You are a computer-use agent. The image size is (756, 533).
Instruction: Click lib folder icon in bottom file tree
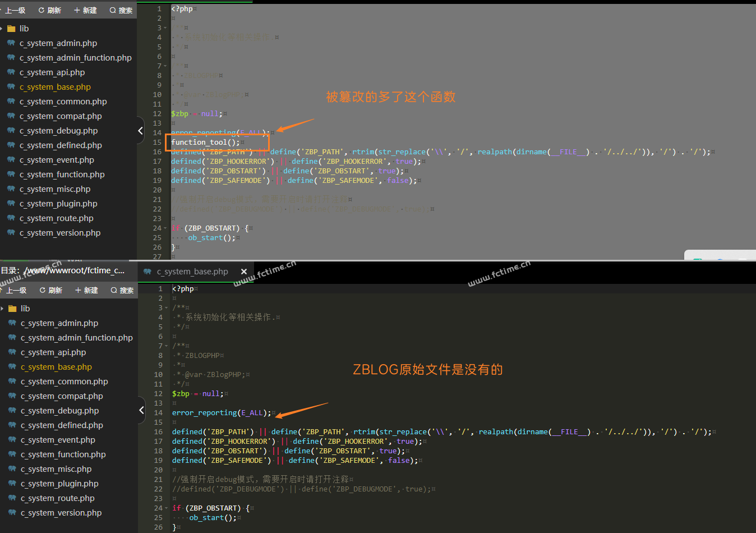(x=12, y=309)
